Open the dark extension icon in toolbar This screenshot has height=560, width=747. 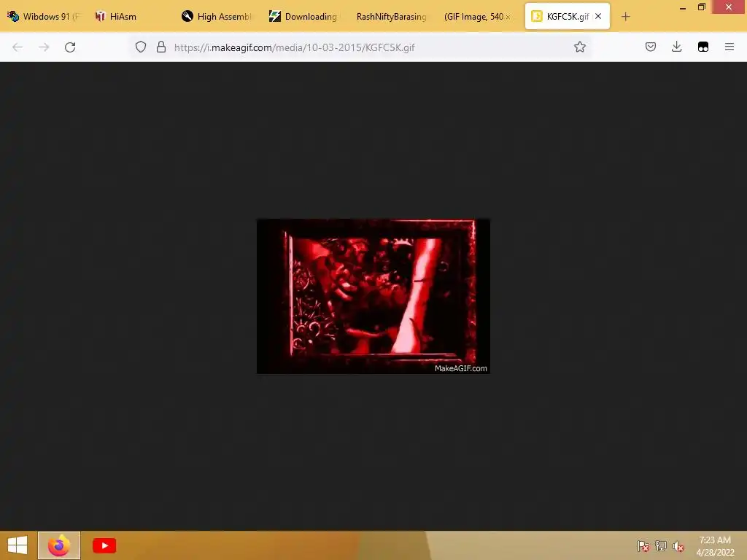(703, 47)
